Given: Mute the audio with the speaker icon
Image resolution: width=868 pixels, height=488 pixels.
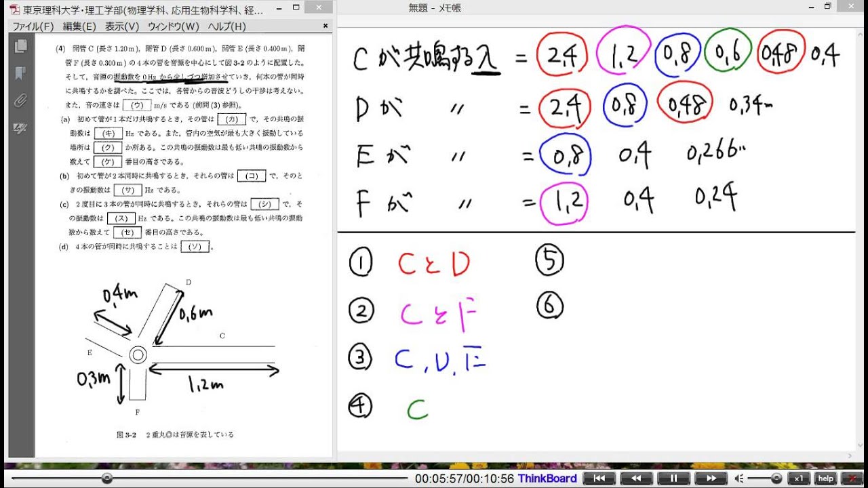Looking at the screenshot, I should 738,478.
